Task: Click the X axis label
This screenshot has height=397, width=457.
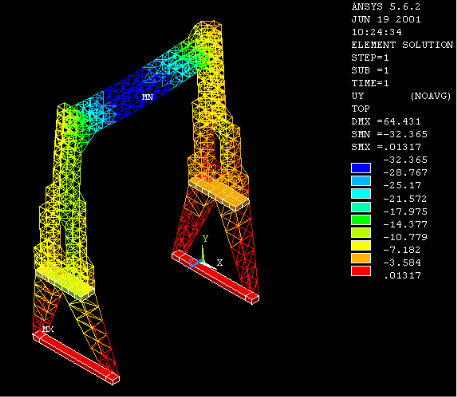Action: [220, 263]
